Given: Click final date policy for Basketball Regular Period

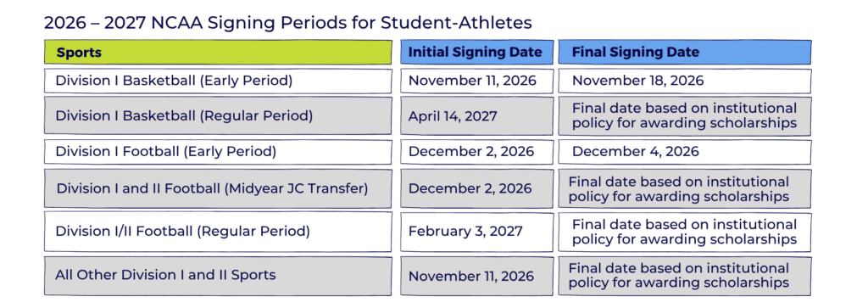Looking at the screenshot, I should tap(685, 115).
